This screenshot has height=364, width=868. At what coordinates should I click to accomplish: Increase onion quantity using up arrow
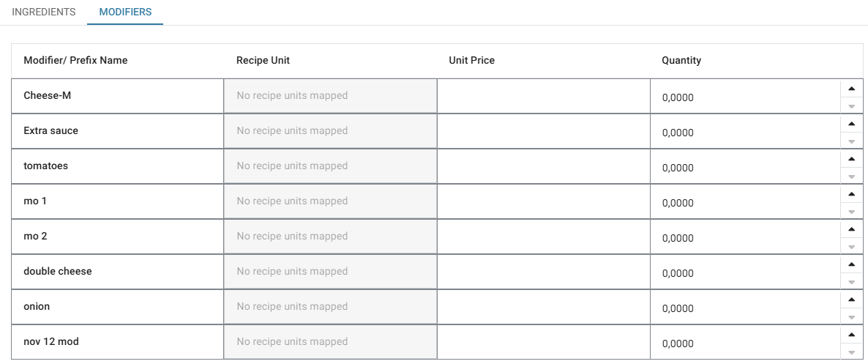click(850, 300)
